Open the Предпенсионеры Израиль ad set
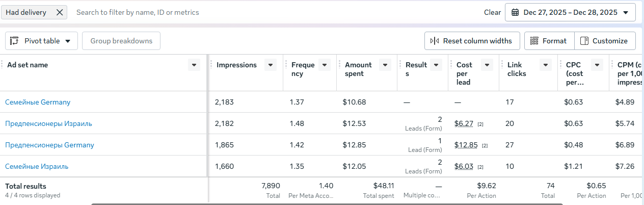 point(48,123)
